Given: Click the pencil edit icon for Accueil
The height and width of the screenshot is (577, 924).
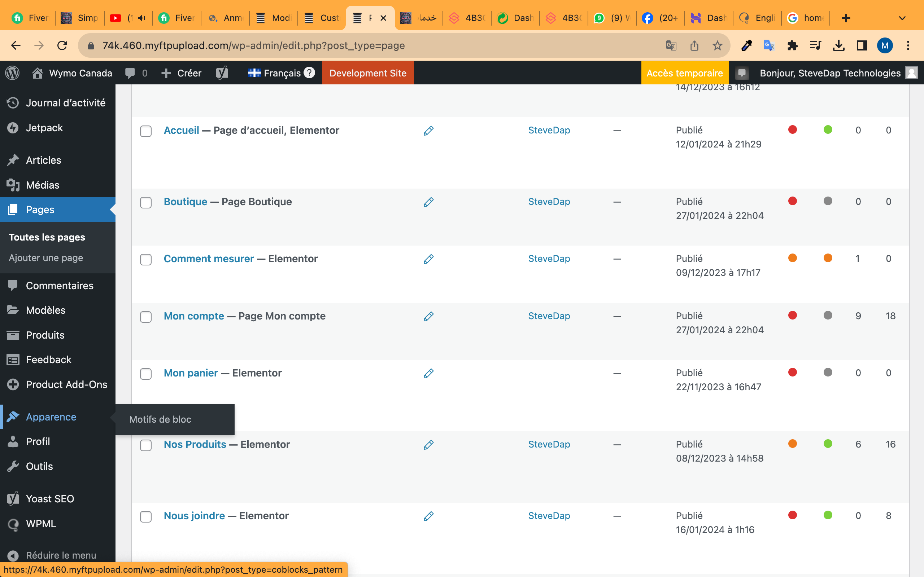Looking at the screenshot, I should (428, 131).
